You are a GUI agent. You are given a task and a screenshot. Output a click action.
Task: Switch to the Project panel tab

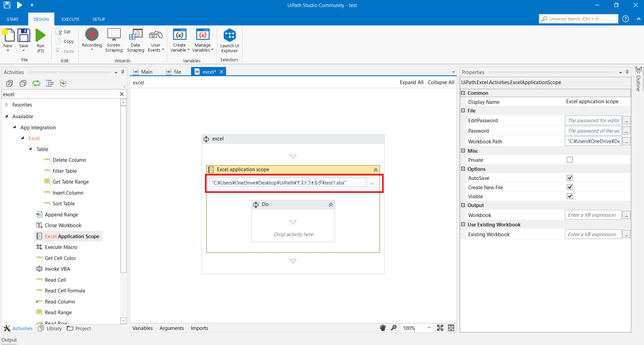click(x=79, y=329)
